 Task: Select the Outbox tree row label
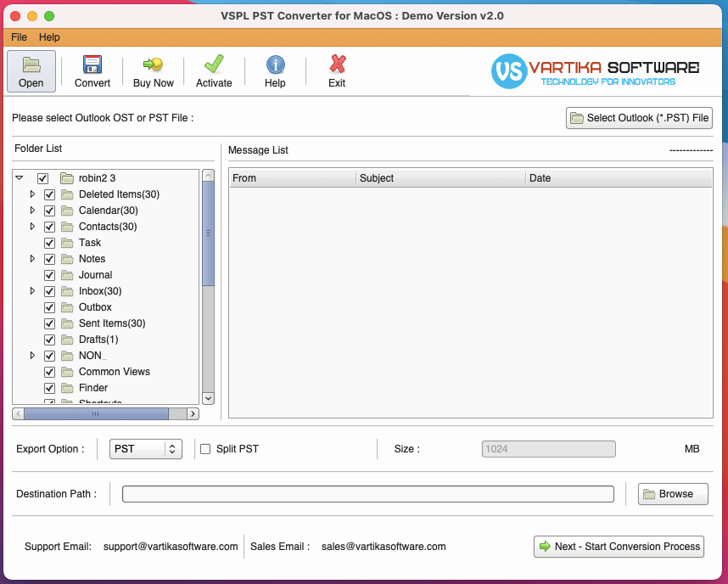[95, 307]
